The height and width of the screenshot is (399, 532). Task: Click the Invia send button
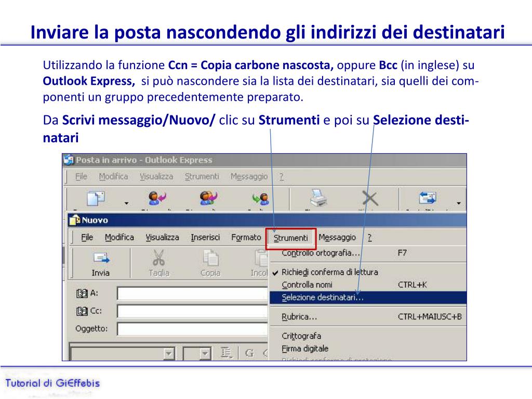point(101,263)
